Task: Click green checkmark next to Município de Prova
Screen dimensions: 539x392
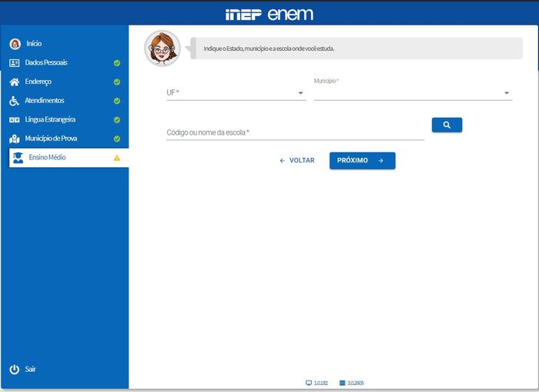Action: click(117, 139)
